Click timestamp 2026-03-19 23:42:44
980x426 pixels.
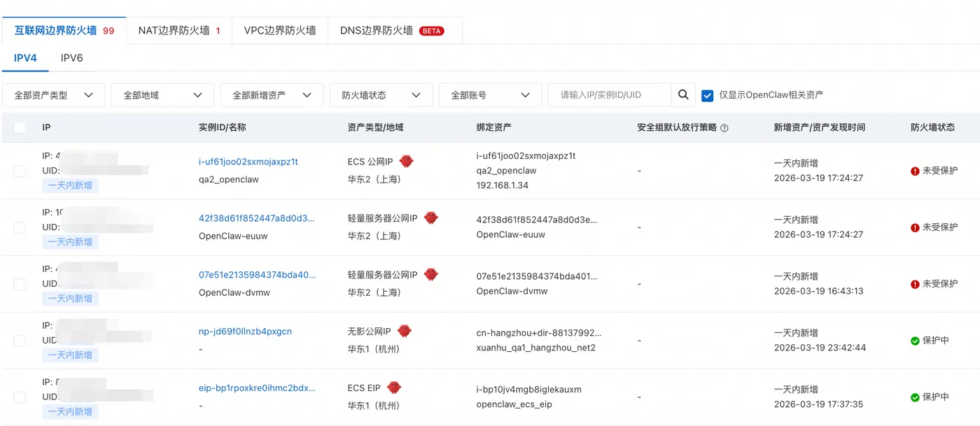click(820, 348)
